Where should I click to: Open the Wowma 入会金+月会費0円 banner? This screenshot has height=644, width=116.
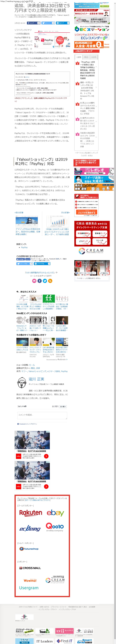(92, 44)
